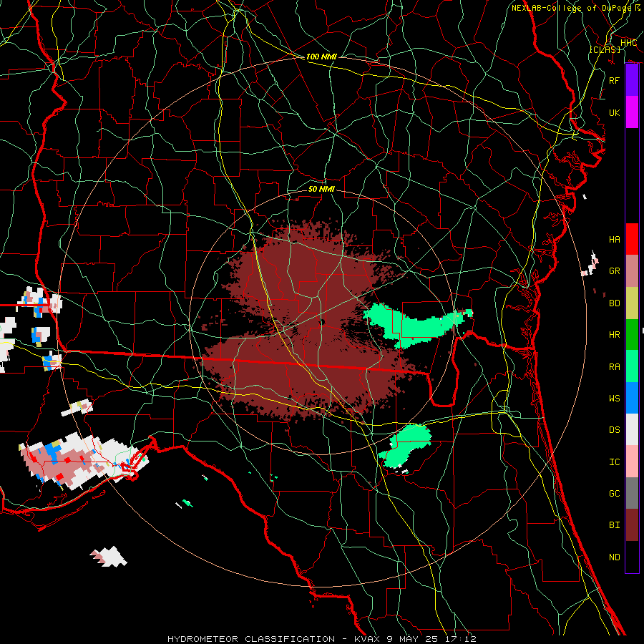The width and height of the screenshot is (644, 644).
Task: Click the black radar site dot at center
Action: (x=323, y=321)
